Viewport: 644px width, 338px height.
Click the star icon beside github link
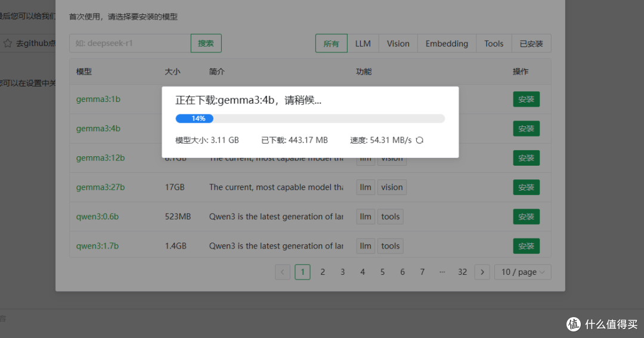[7, 43]
